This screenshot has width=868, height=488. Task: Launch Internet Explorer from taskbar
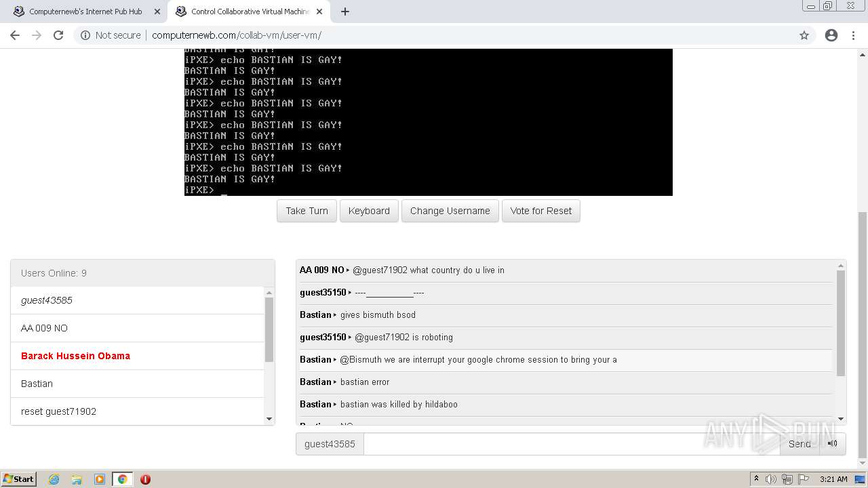[54, 479]
